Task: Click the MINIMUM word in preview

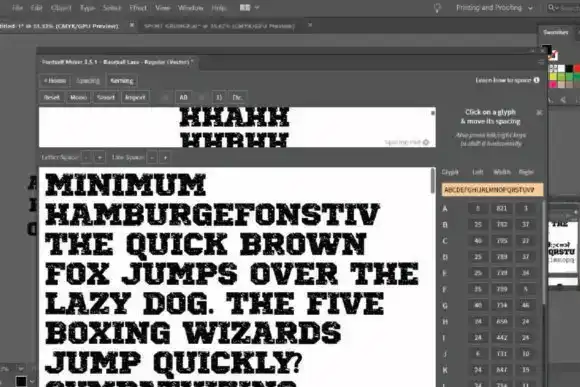Action: (125, 185)
